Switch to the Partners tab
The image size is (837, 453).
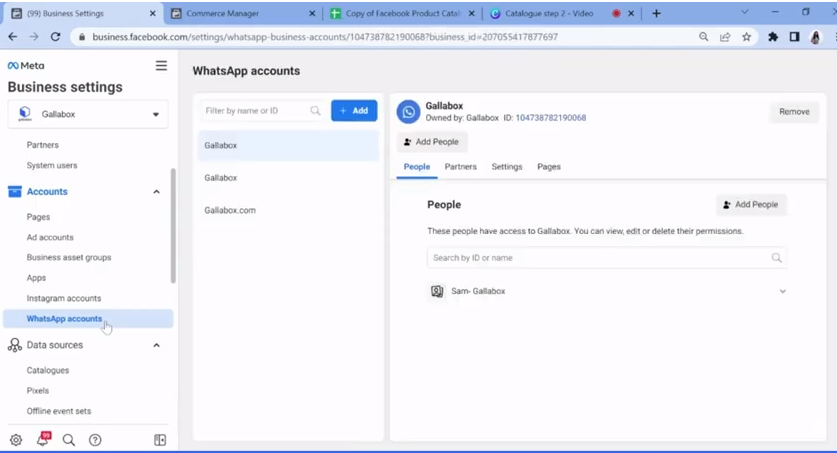click(x=461, y=166)
